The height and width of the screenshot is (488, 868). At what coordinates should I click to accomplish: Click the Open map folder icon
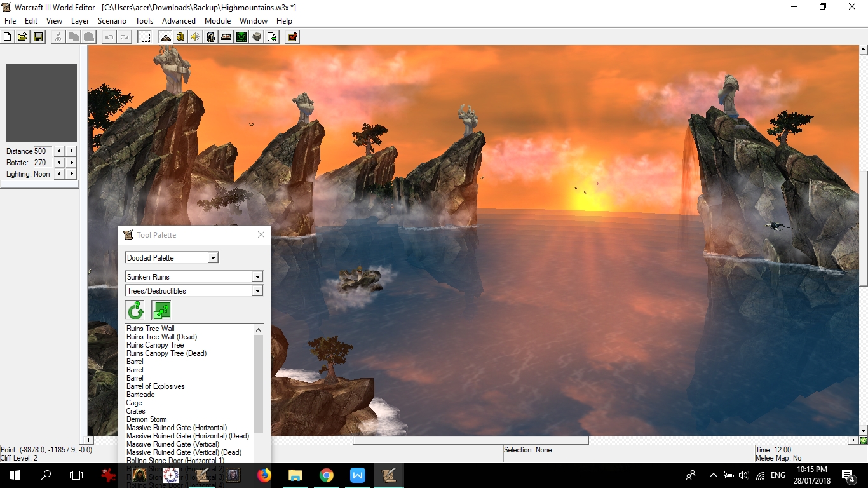pos(23,37)
